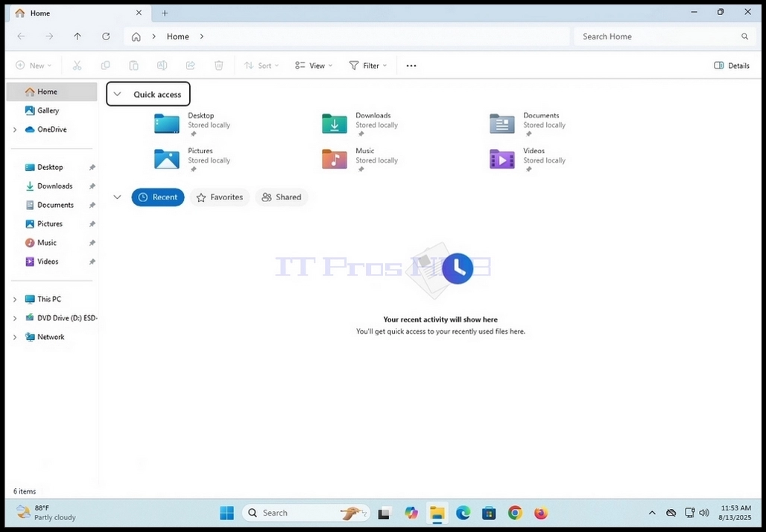Close the Home tab
The height and width of the screenshot is (532, 766).
(x=139, y=13)
